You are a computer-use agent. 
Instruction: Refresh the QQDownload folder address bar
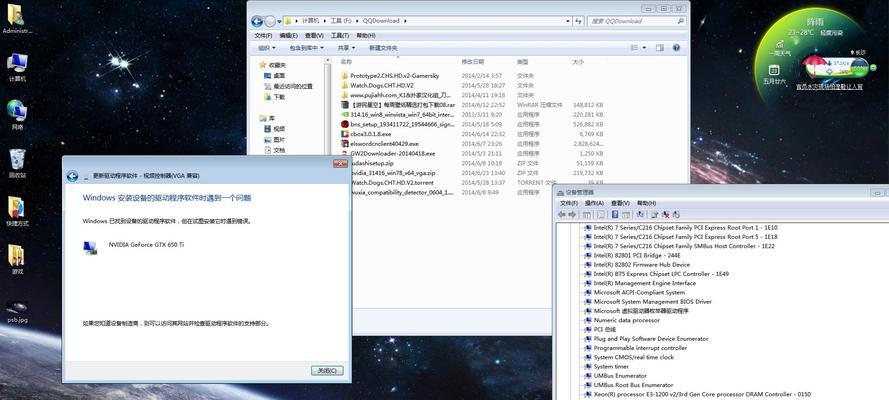[x=578, y=21]
